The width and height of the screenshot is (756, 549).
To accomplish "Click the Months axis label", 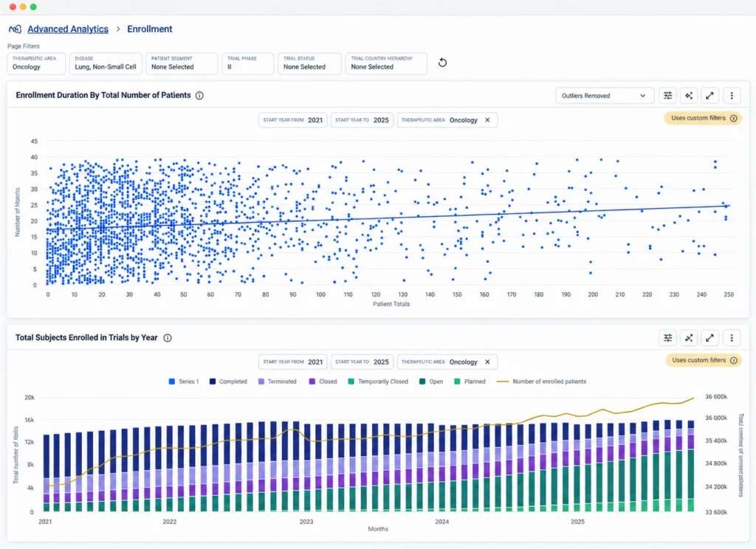I will pyautogui.click(x=378, y=529).
